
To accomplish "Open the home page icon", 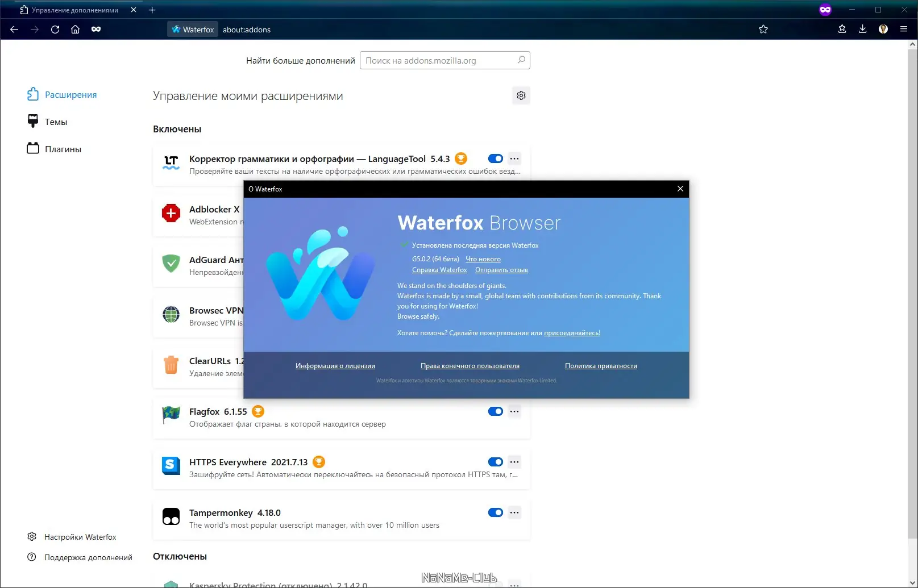I will pos(75,30).
